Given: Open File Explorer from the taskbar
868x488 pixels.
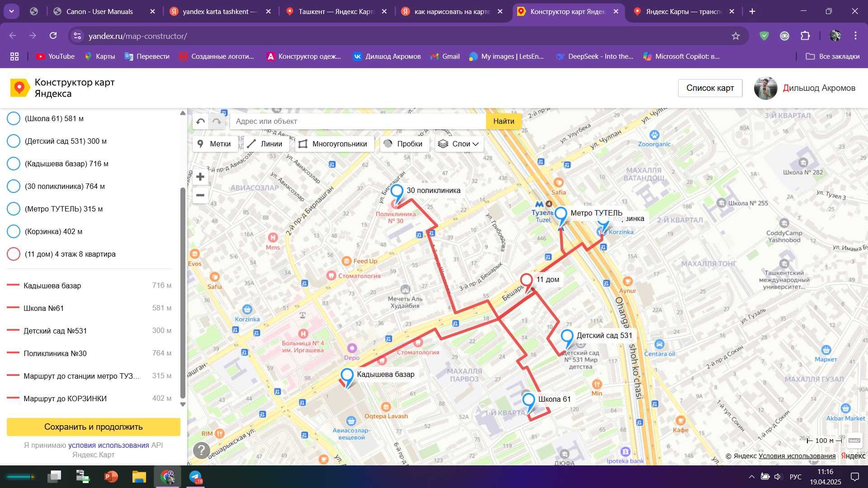Looking at the screenshot, I should [139, 477].
